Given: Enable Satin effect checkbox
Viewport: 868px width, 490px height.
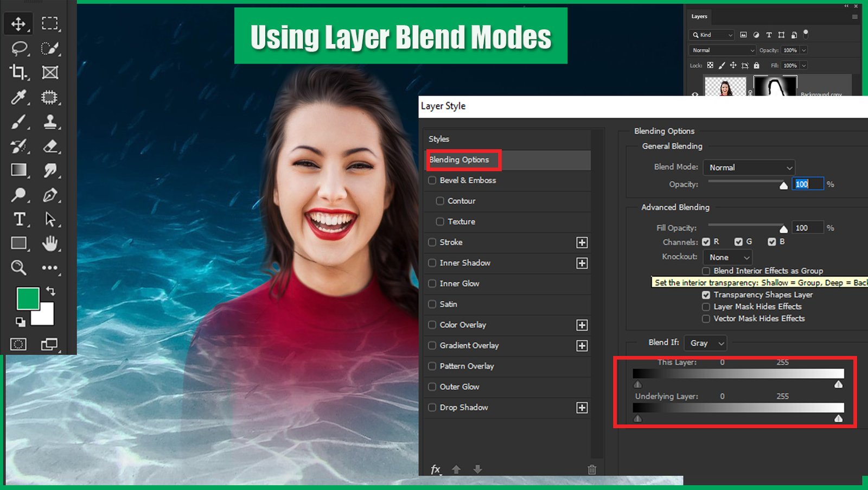Looking at the screenshot, I should (x=432, y=304).
